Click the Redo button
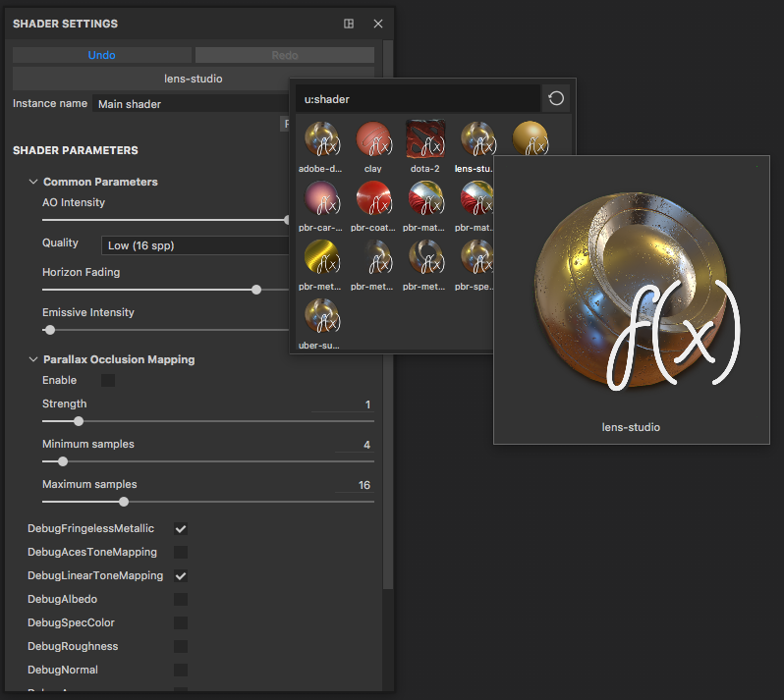This screenshot has height=700, width=784. point(285,55)
